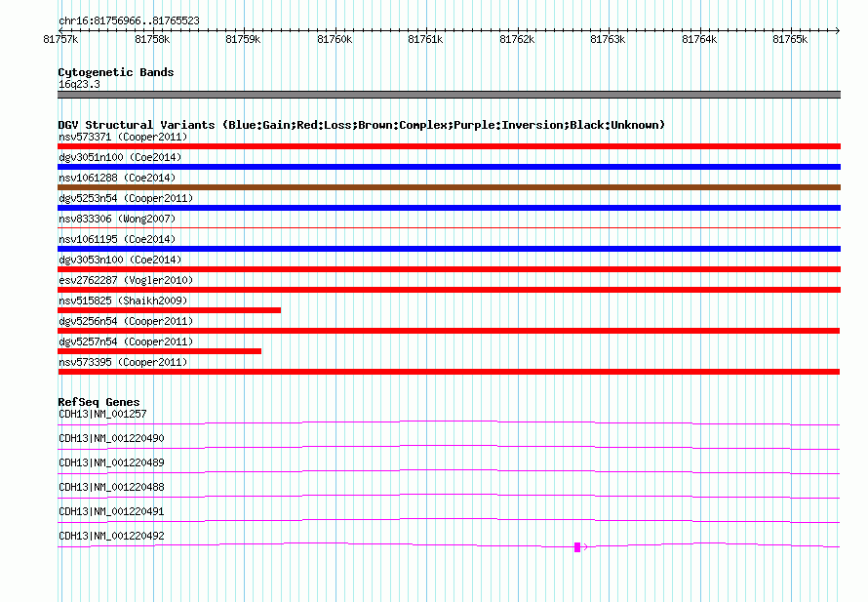
Task: Open variant dgv5256n54 (Cooper2011) label
Action: 126,321
